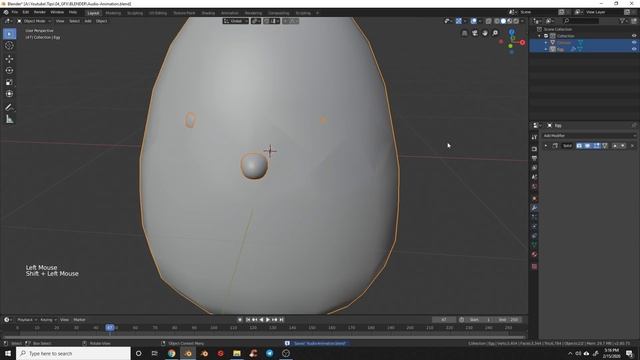The image size is (640, 360).
Task: Open the viewport Add menu
Action: point(88,21)
